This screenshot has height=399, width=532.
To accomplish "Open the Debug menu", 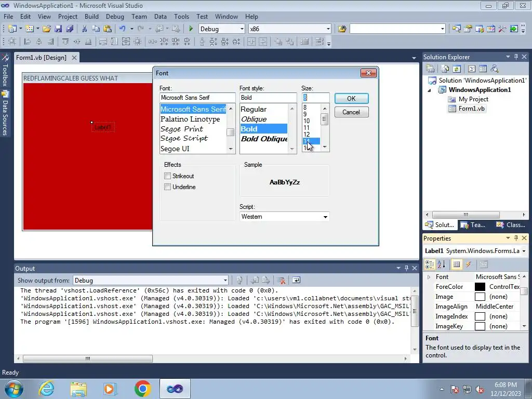I will click(x=115, y=16).
